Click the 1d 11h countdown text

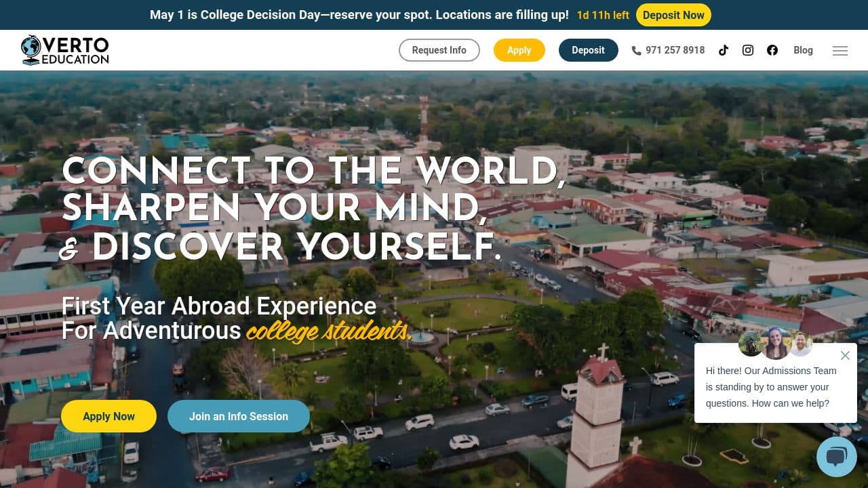[603, 14]
